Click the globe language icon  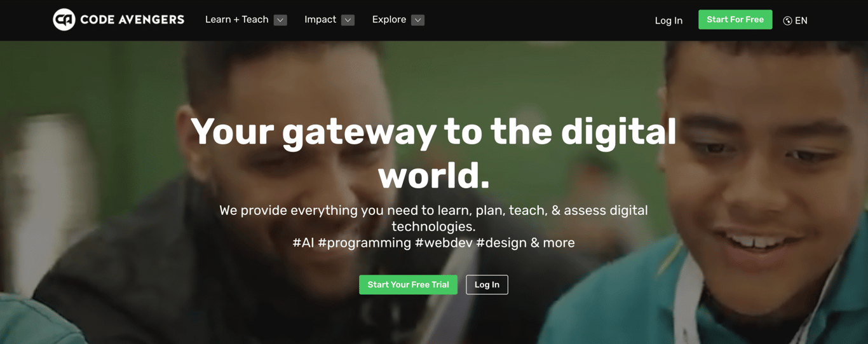(x=787, y=21)
